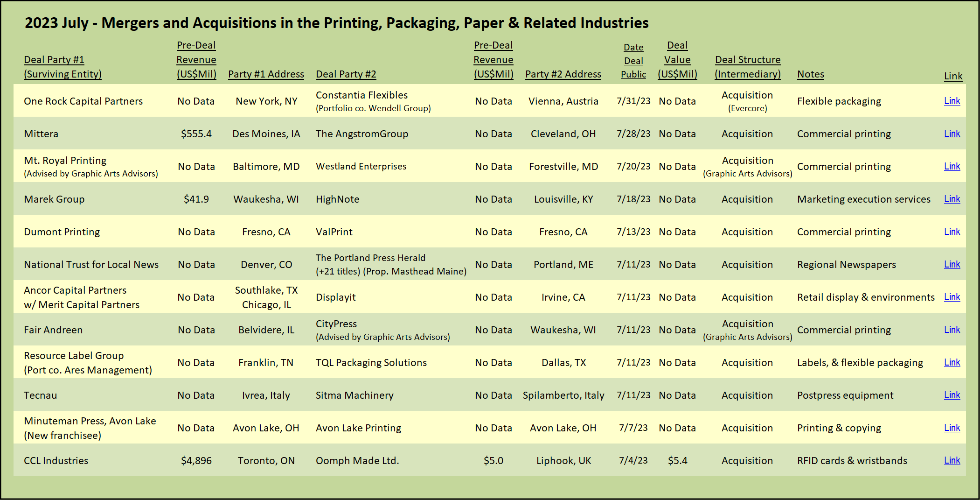Screen dimensions: 980x500
Task: Select the Notes column header
Action: pos(810,74)
